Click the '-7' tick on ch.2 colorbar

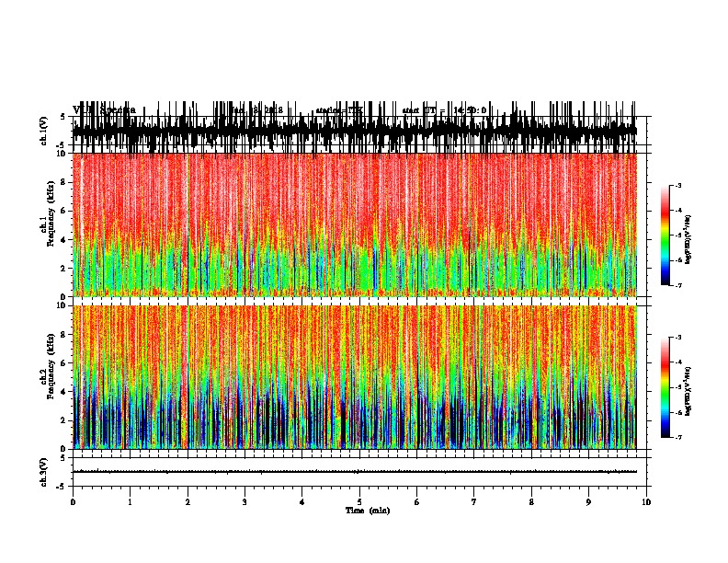677,437
